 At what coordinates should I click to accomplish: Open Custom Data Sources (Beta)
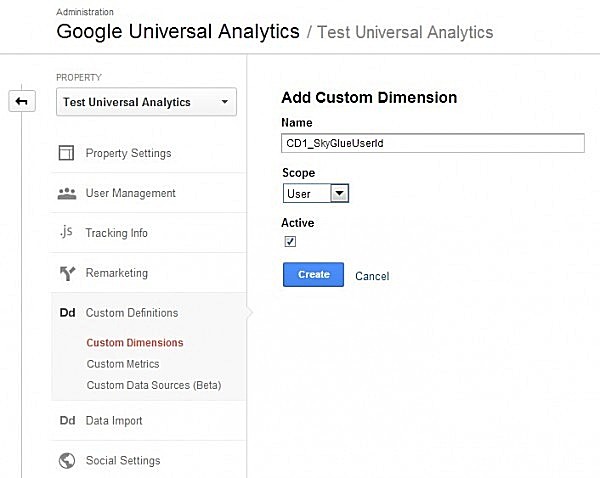click(153, 385)
